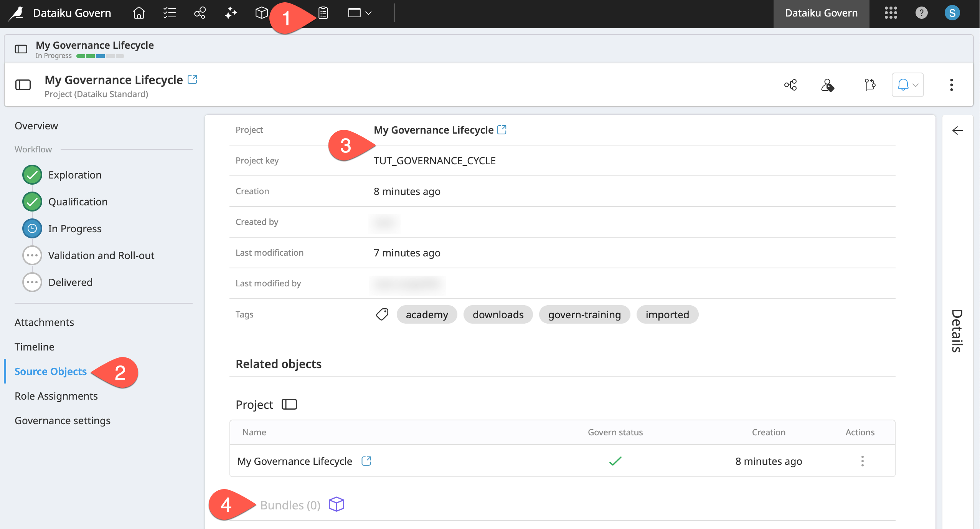Click the breadcrumb My Governance Lifecycle title
This screenshot has height=529, width=980.
[x=95, y=45]
